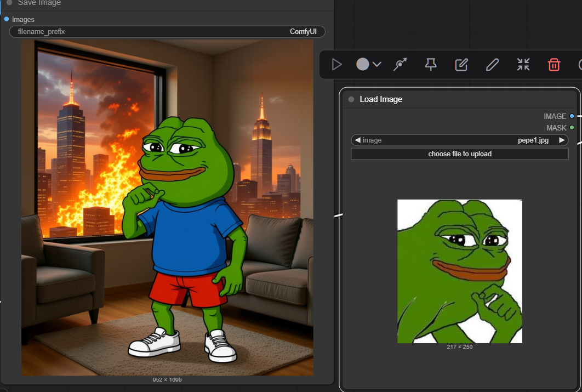Expand the color dropdown chevron in toolbar
Viewport: 582px width, 392px height.
click(x=376, y=64)
